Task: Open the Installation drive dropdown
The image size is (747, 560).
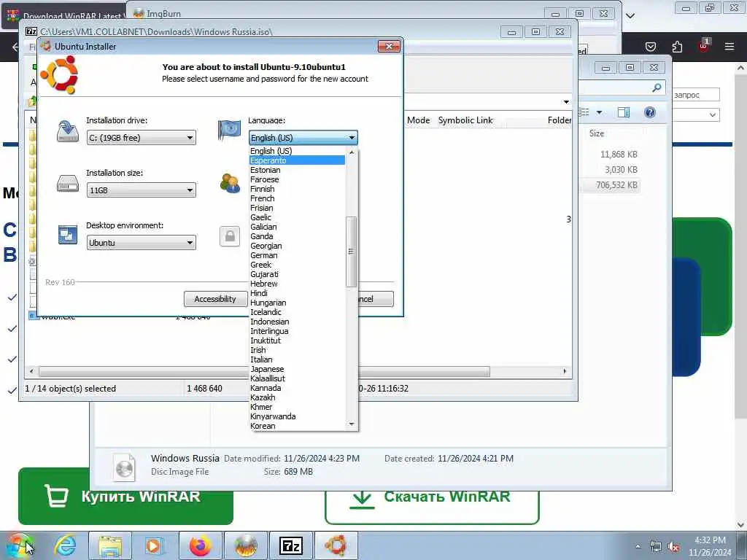Action: pos(141,138)
